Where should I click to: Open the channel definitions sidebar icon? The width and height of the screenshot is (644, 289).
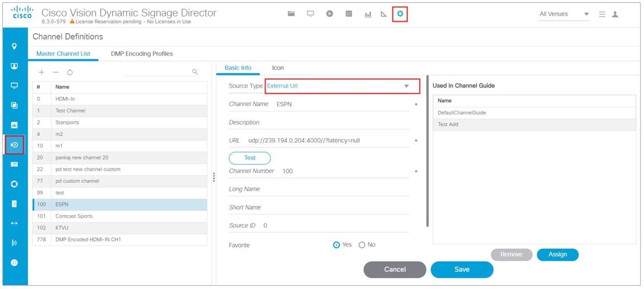pos(14,145)
